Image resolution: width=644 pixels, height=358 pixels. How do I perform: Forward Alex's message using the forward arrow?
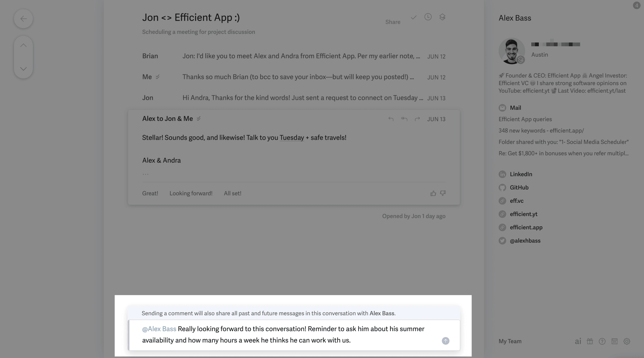coord(417,119)
